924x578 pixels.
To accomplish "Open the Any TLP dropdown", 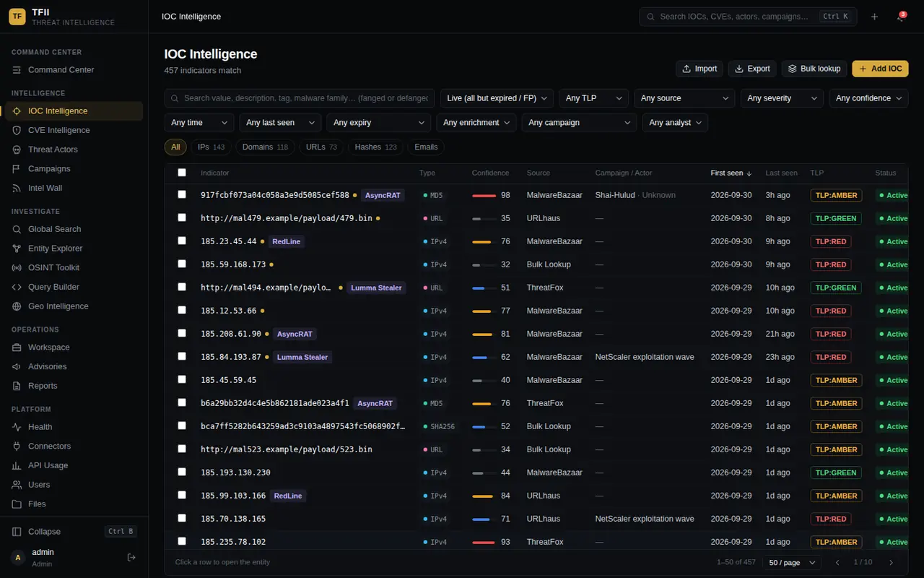I will click(x=593, y=98).
